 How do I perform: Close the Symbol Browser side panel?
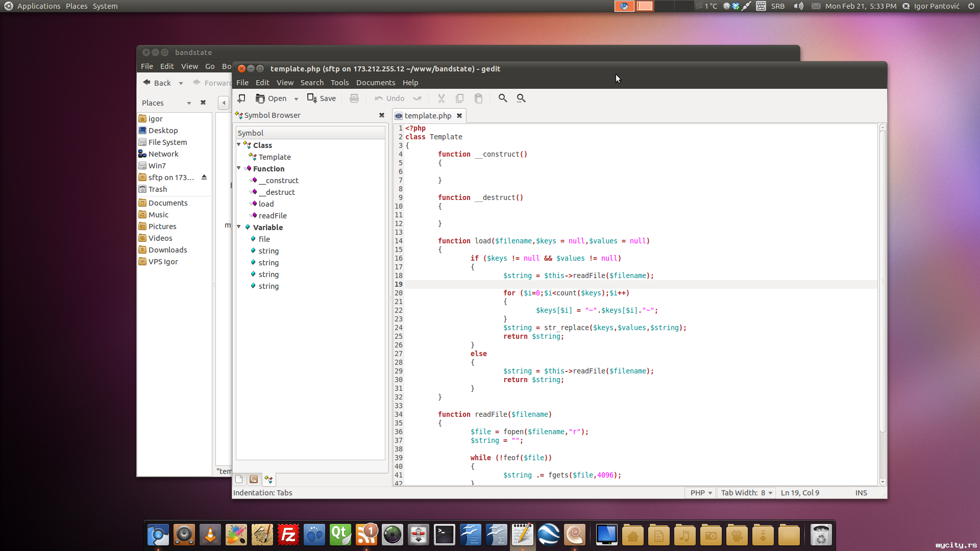[x=382, y=115]
